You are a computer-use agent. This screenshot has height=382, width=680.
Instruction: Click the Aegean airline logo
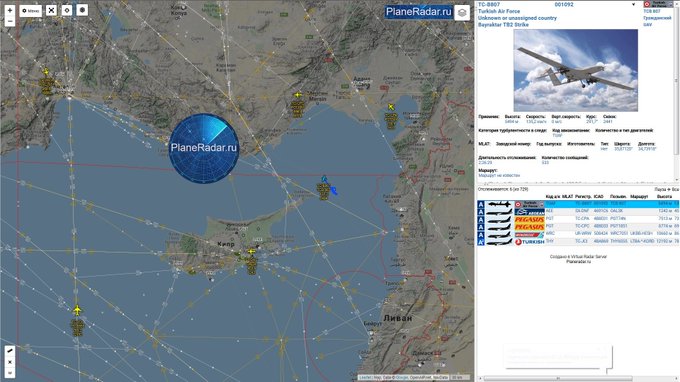pyautogui.click(x=530, y=212)
